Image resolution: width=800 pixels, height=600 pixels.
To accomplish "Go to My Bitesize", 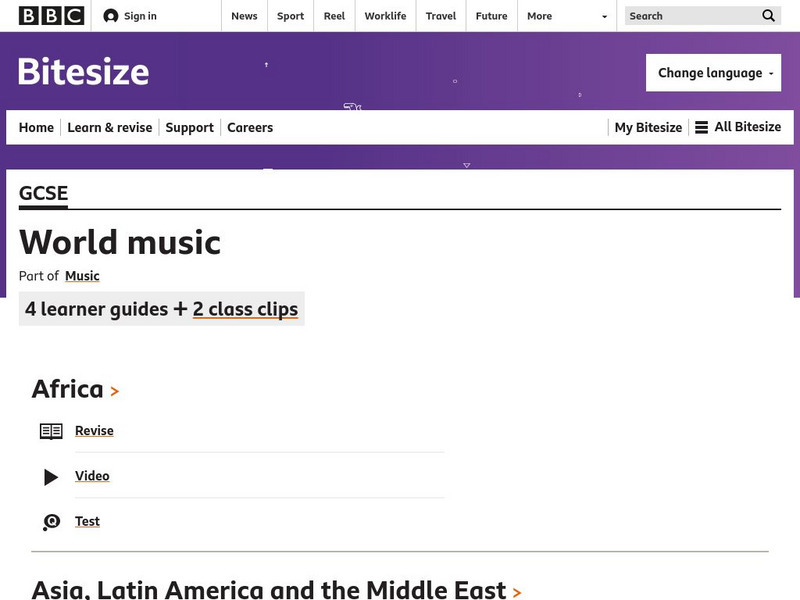I will pyautogui.click(x=648, y=128).
